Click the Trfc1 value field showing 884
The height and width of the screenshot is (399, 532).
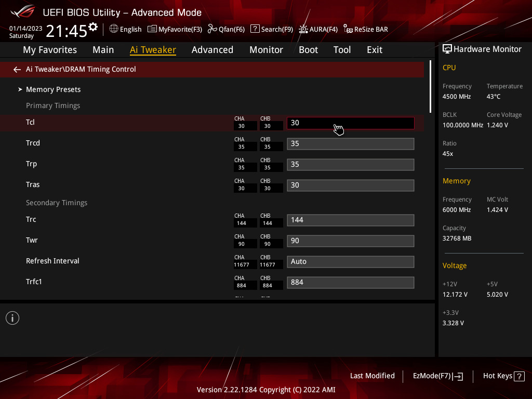click(351, 282)
